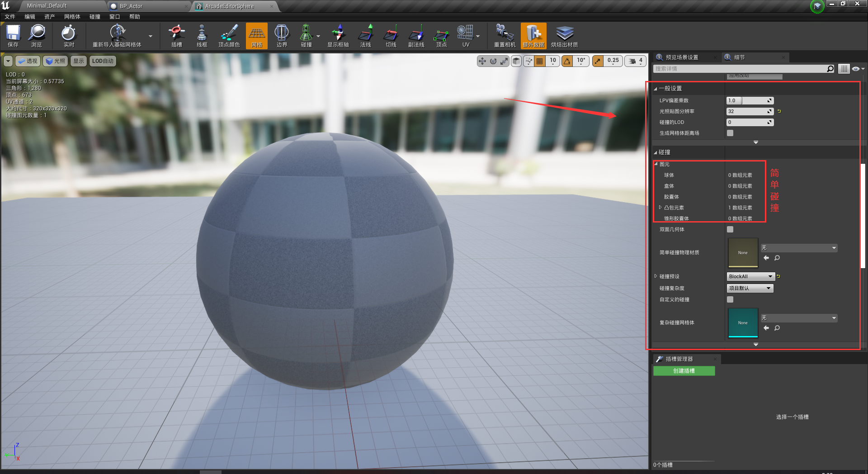The height and width of the screenshot is (474, 868).
Task: Open the 网格体 (Mesh) menu
Action: (72, 17)
